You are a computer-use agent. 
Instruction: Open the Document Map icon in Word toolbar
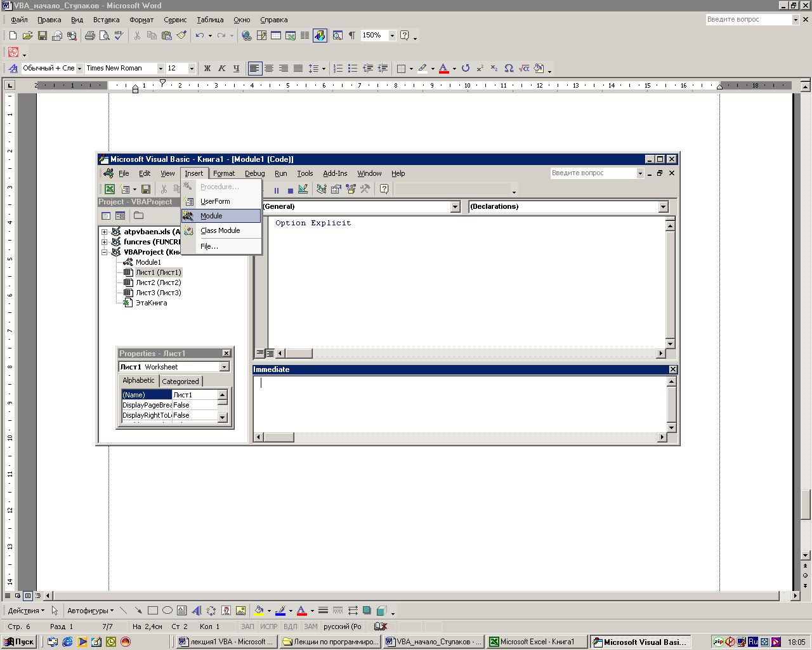tap(337, 36)
